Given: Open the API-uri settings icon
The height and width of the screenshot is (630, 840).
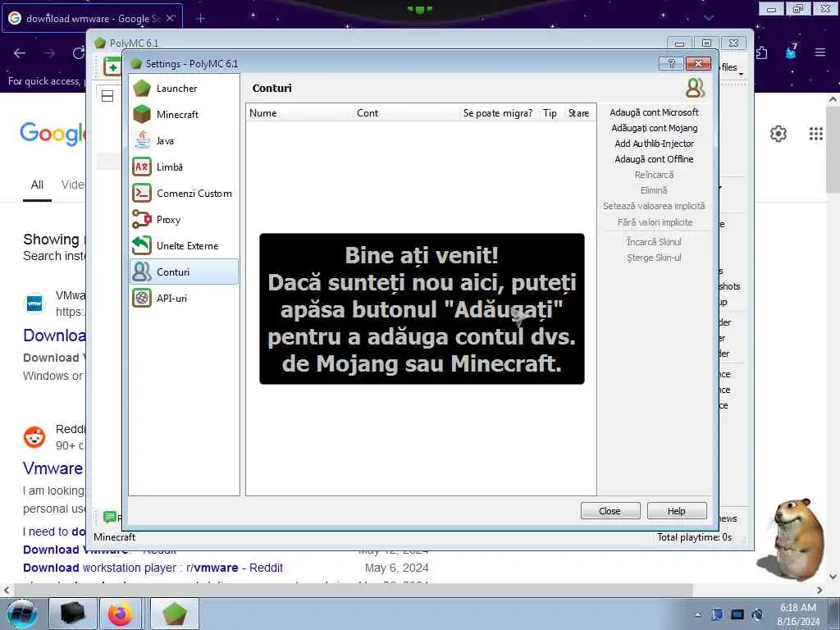Looking at the screenshot, I should click(142, 298).
